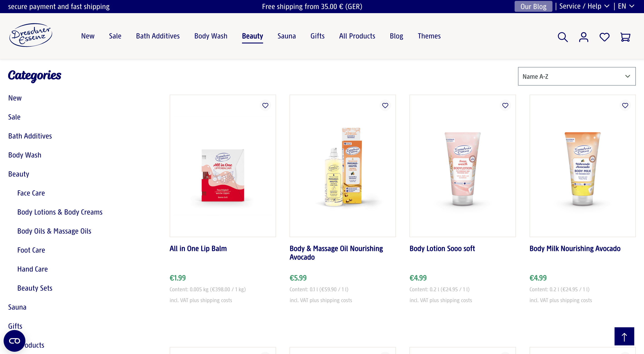This screenshot has height=354, width=644.
Task: Add All in One Lip Balm to wishlist
Action: tap(265, 105)
